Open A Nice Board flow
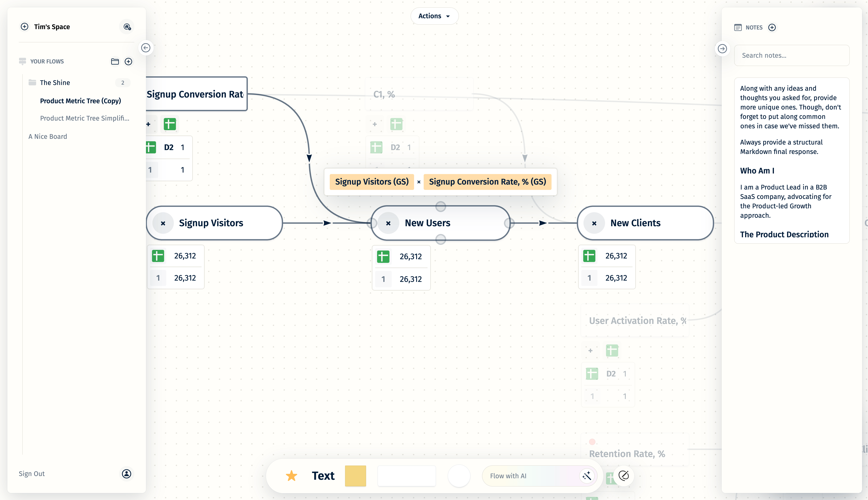The image size is (868, 500). pos(48,136)
